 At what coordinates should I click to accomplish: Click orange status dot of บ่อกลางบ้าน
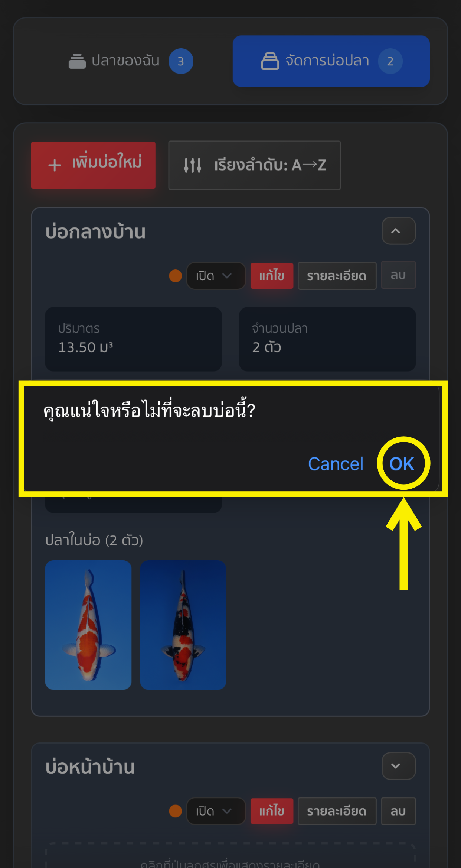[x=175, y=276]
